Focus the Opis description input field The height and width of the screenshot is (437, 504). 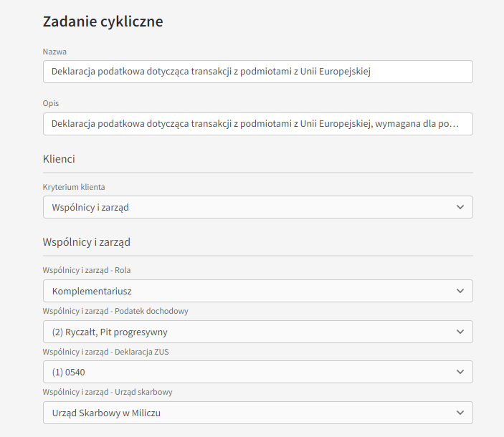pos(258,124)
